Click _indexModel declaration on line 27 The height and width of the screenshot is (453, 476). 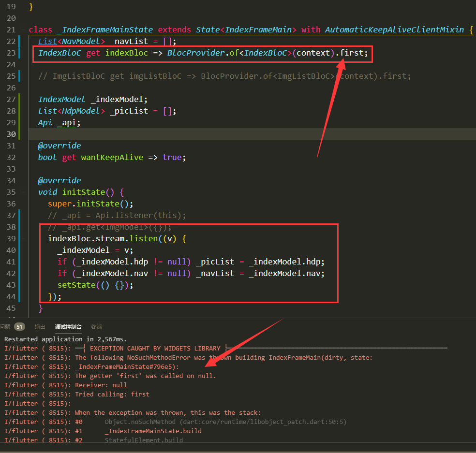coord(119,100)
